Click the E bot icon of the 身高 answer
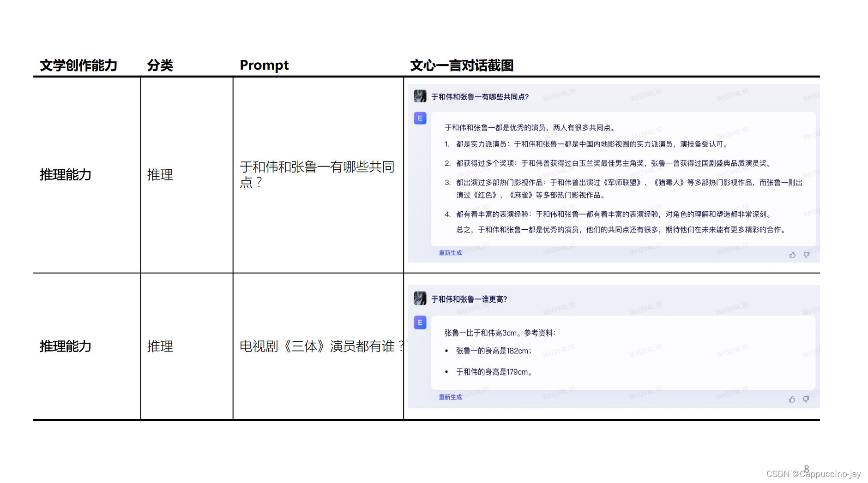 [420, 322]
